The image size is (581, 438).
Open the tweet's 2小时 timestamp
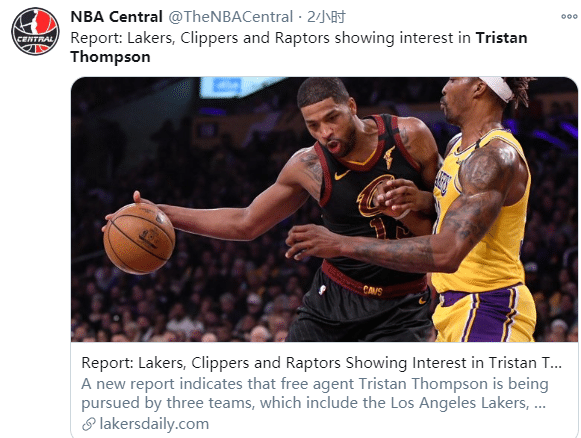326,17
